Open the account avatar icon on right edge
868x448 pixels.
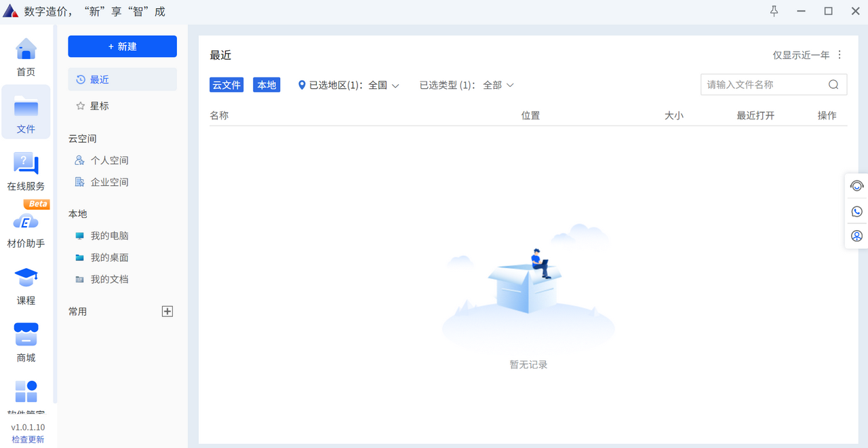coord(856,236)
